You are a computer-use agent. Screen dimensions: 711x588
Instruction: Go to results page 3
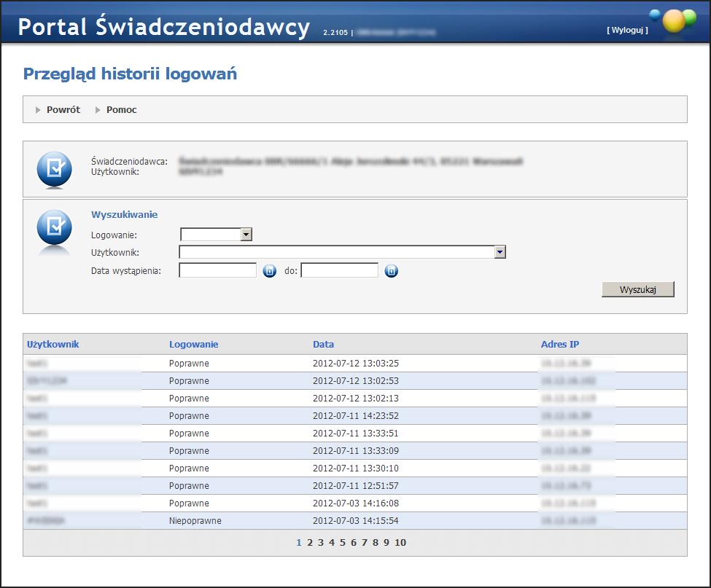coord(321,542)
